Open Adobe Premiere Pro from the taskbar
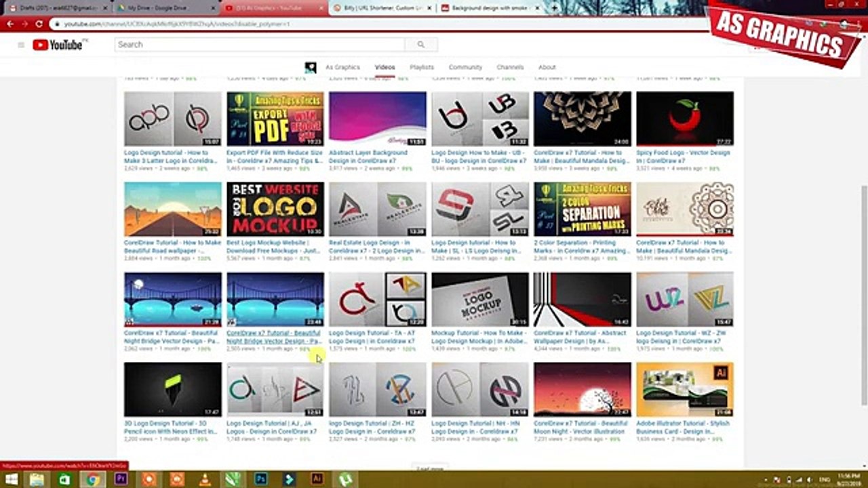This screenshot has height=488, width=868. tap(121, 480)
